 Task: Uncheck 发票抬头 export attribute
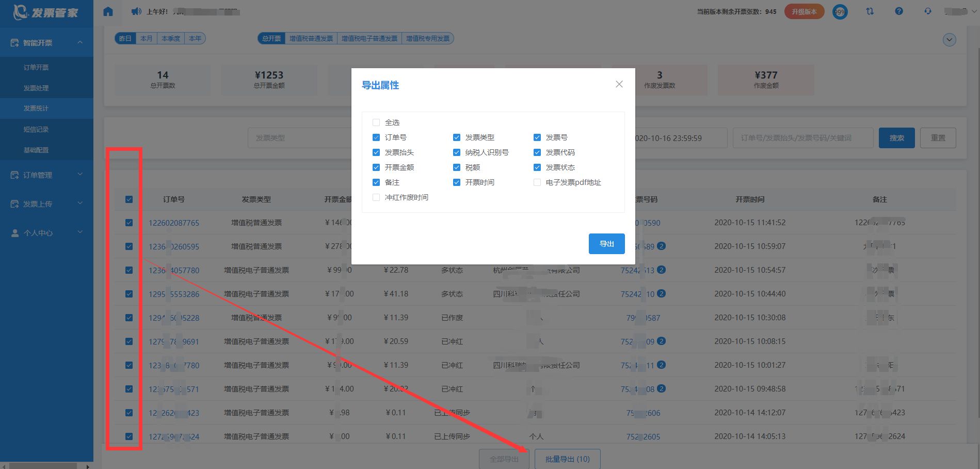[376, 152]
